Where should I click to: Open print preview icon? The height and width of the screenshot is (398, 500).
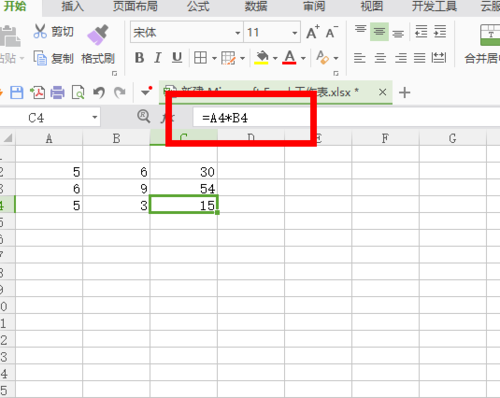coord(78,92)
